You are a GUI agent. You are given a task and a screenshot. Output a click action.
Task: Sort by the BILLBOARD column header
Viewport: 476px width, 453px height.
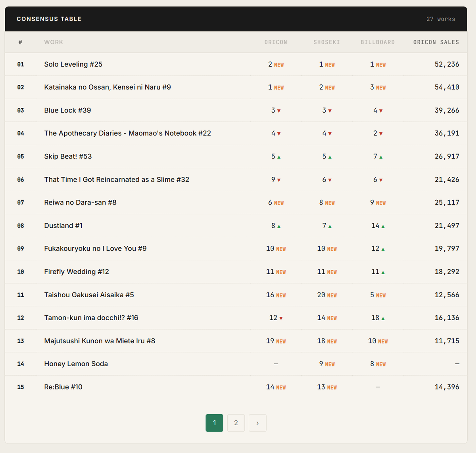[378, 42]
